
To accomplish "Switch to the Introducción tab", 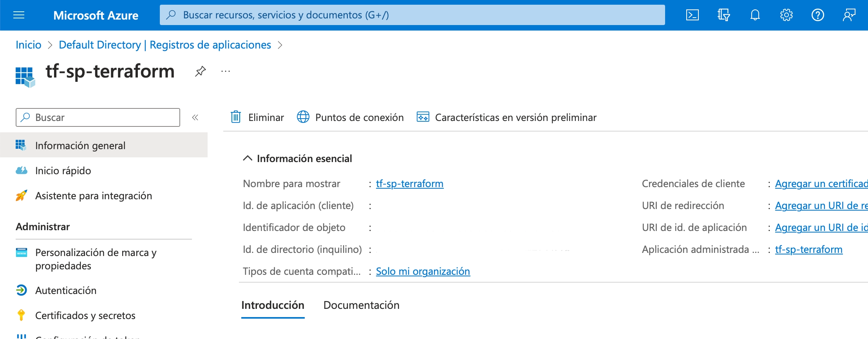I will coord(273,305).
